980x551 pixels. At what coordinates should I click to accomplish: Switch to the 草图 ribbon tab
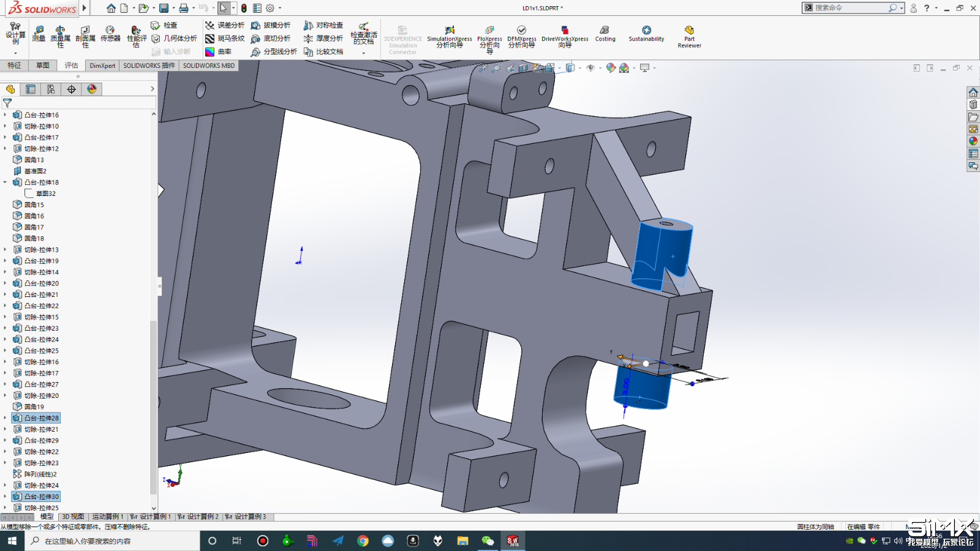(43, 66)
